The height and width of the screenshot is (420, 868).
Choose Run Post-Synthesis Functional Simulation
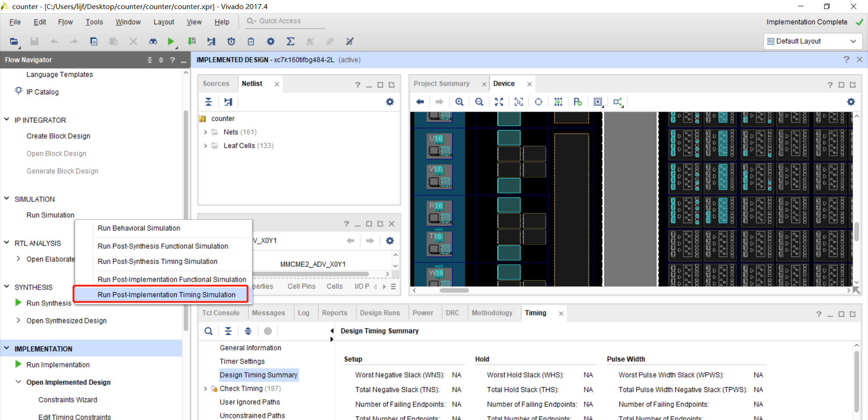click(x=163, y=246)
